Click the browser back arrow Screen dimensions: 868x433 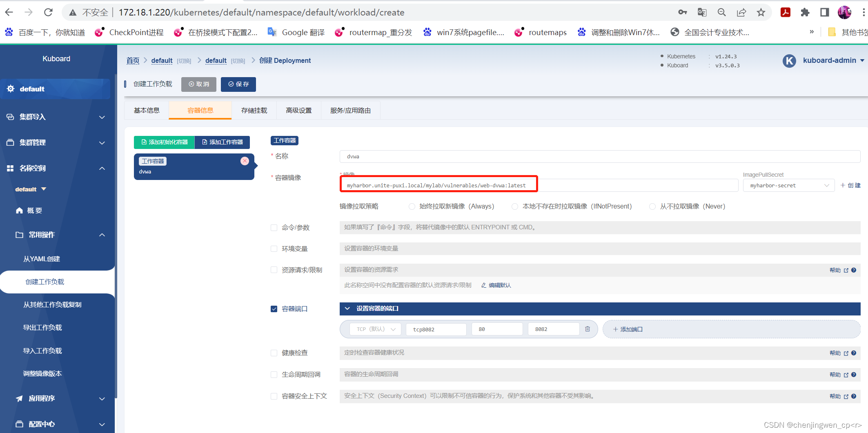pyautogui.click(x=9, y=12)
